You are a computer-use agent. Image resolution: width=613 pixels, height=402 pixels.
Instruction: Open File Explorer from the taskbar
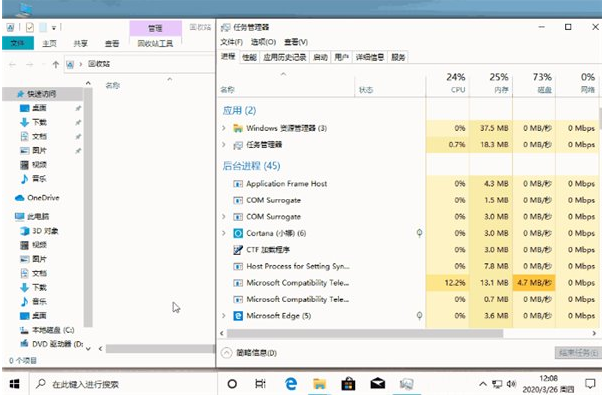[x=319, y=384]
